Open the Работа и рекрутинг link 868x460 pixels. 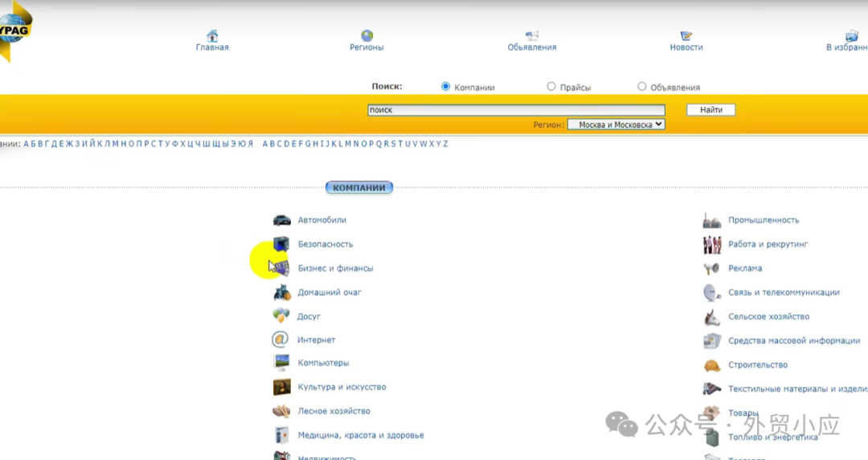click(768, 244)
